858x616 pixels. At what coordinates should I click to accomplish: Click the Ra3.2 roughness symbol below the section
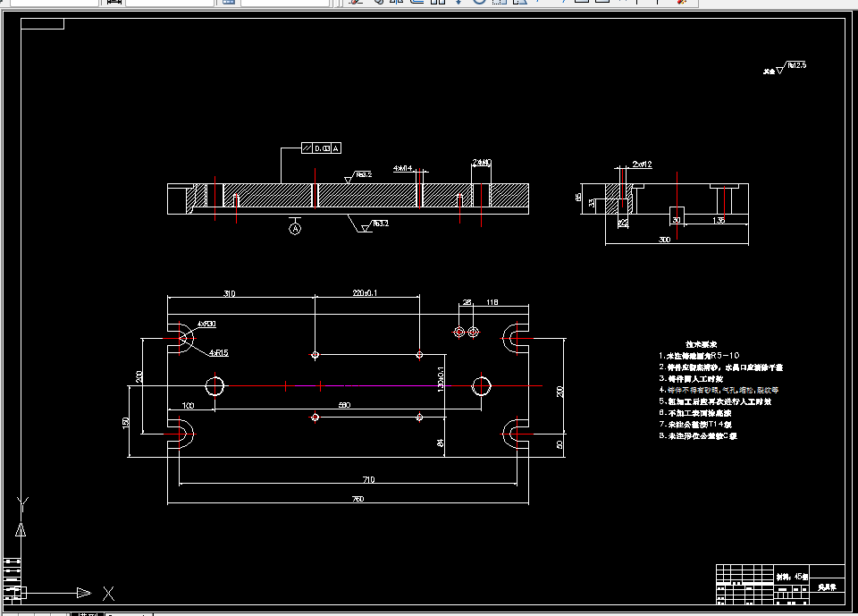pyautogui.click(x=374, y=225)
